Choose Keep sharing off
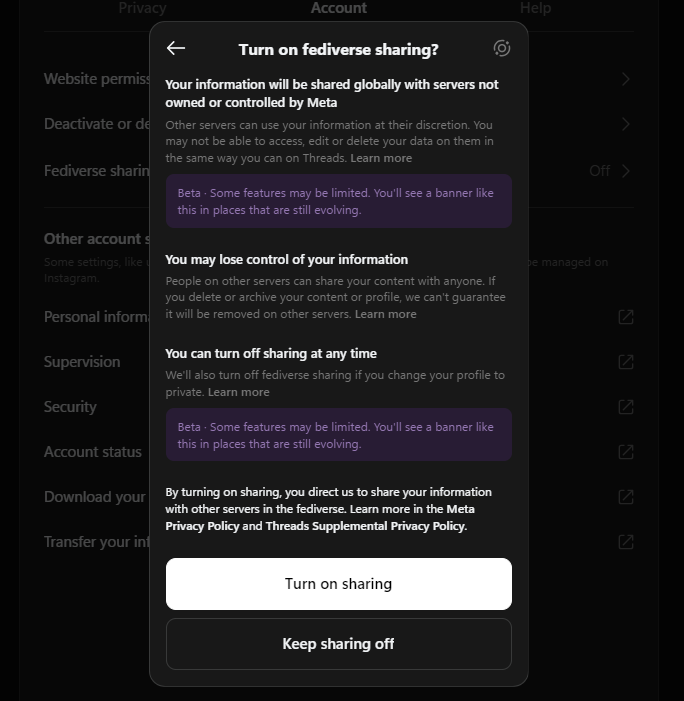Image resolution: width=684 pixels, height=701 pixels. click(338, 644)
